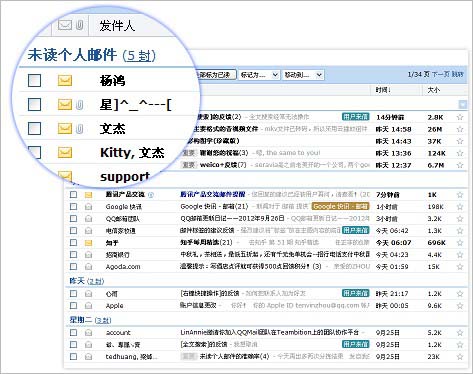Star the email from 昨天 21:17
The height and width of the screenshot is (374, 473).
[x=460, y=294]
